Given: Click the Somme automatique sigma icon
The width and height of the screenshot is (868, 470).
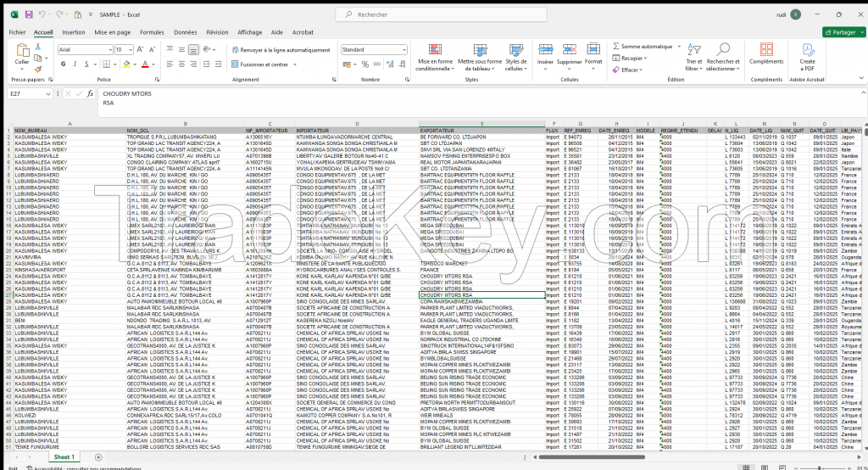Looking at the screenshot, I should (x=616, y=46).
